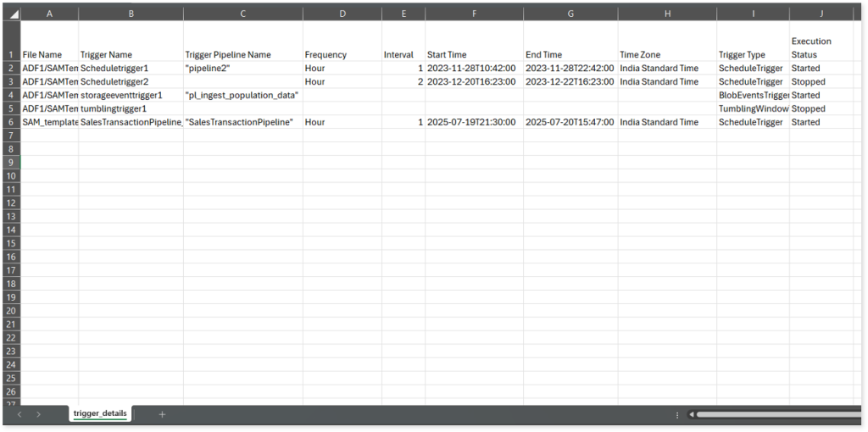Select column D header
The image size is (868, 432).
coord(342,14)
